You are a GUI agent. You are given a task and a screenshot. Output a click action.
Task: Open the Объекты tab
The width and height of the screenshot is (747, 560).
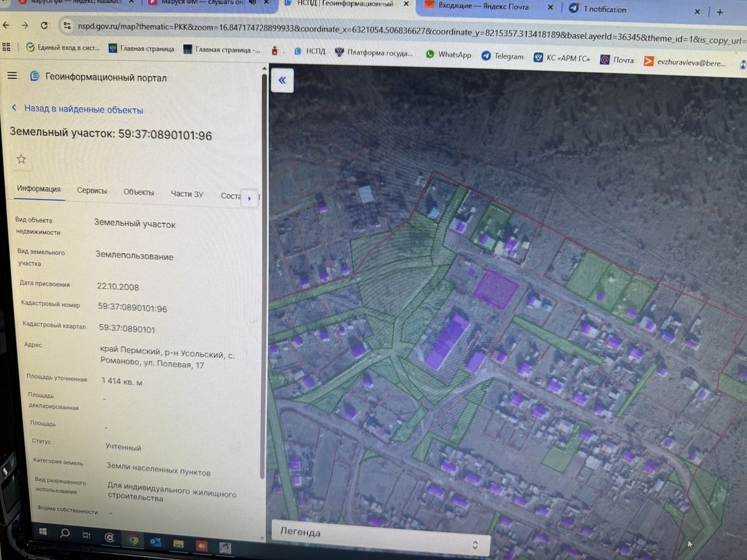coord(139,192)
